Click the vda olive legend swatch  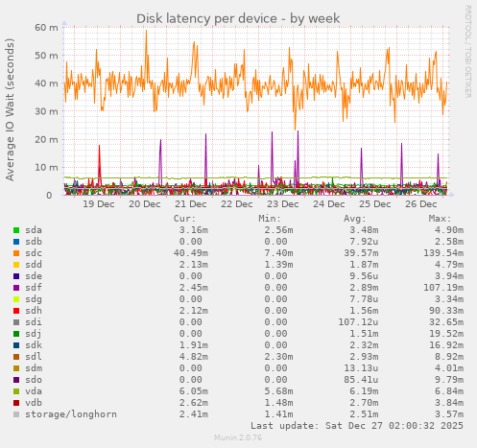(16, 391)
